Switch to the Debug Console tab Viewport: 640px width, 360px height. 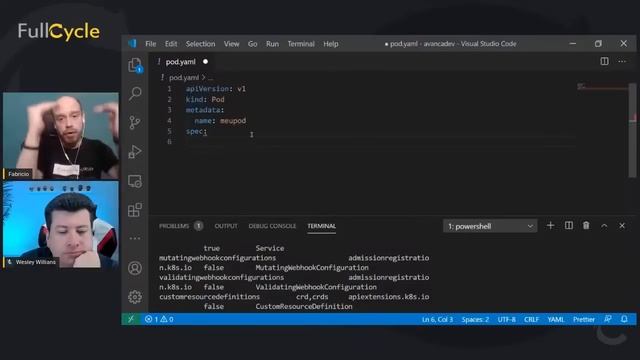(272, 226)
